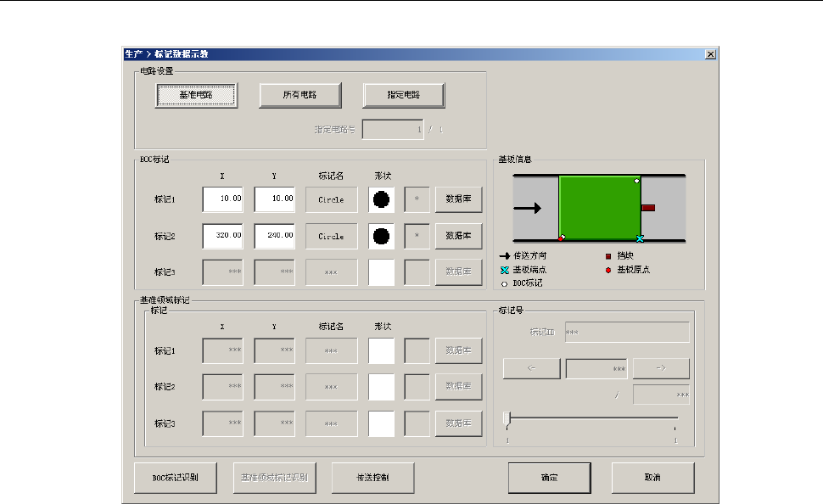823x504 pixels.
Task: Click the red board origin dot in diagram
Action: [x=562, y=238]
